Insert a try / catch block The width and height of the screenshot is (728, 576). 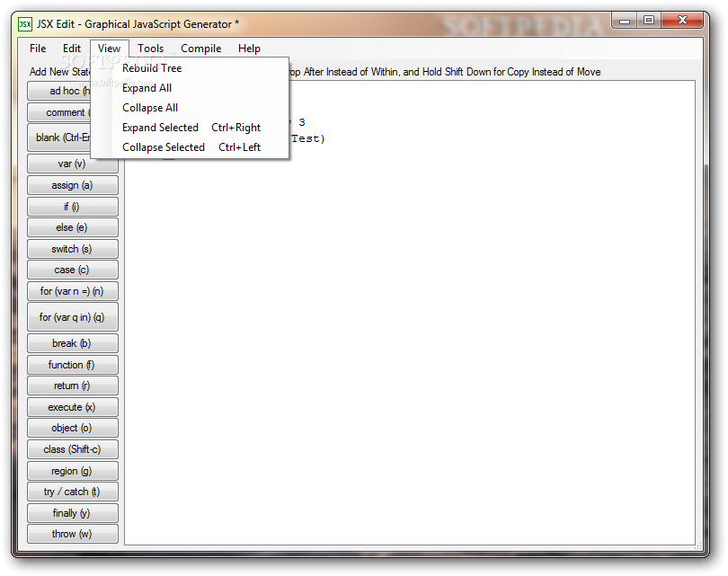pos(73,492)
